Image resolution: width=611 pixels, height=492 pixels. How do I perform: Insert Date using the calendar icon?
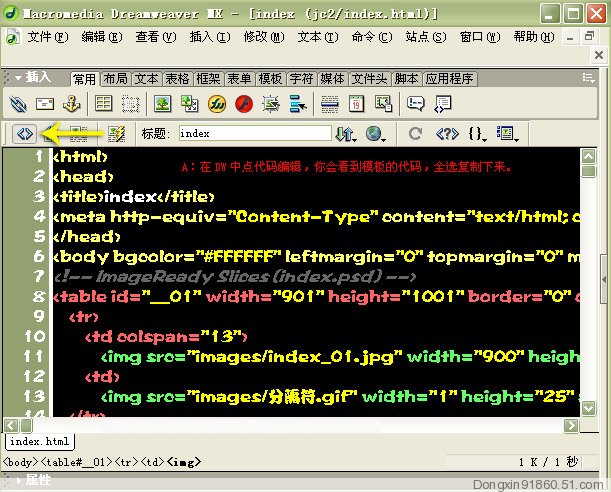357,104
